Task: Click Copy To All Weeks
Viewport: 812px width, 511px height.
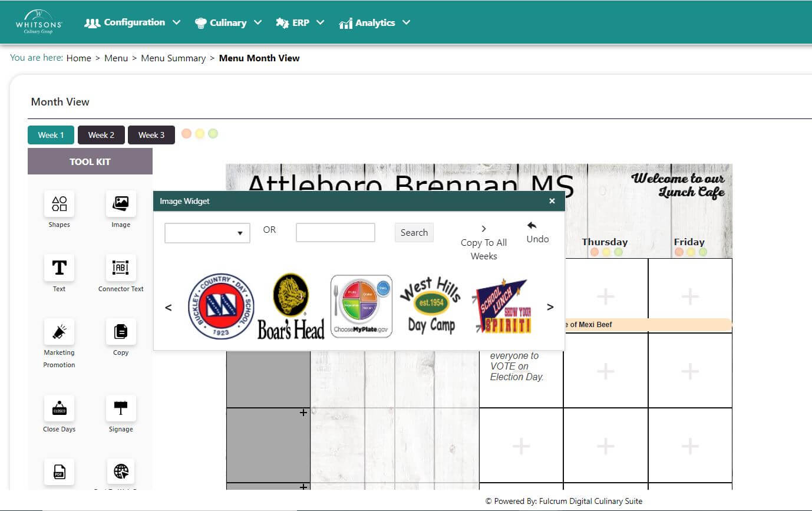Action: click(x=484, y=243)
